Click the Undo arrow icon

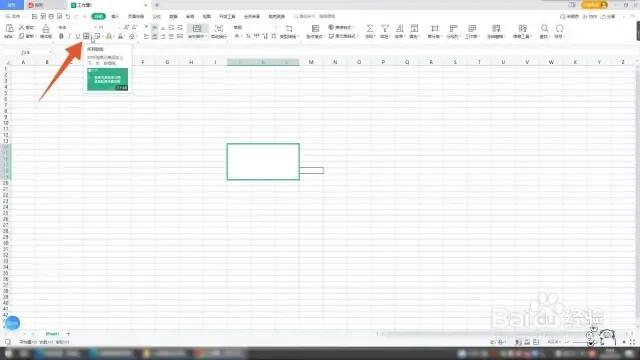pyautogui.click(x=68, y=16)
